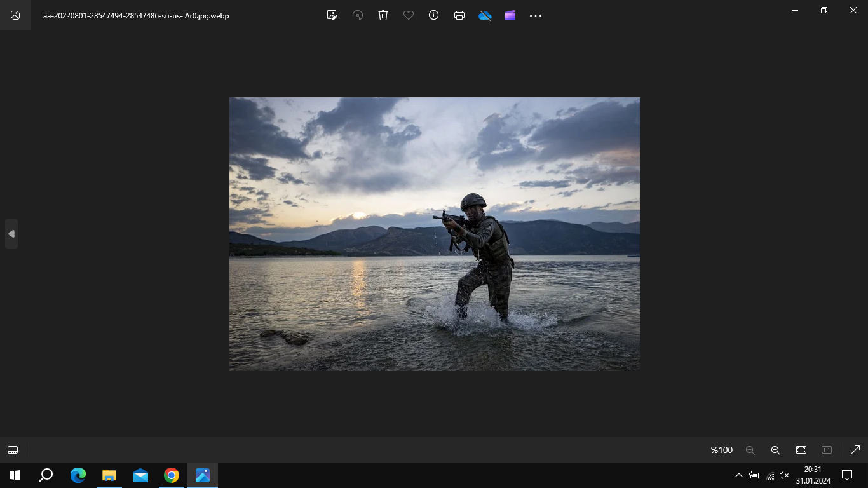Click the muted volume tray icon
Image resolution: width=868 pixels, height=488 pixels.
tap(784, 475)
